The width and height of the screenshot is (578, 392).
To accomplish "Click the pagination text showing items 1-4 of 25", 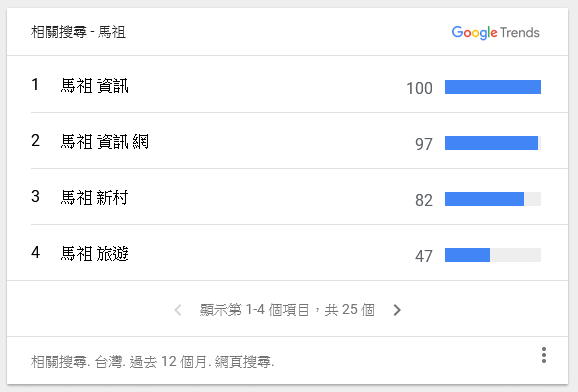I will (287, 310).
